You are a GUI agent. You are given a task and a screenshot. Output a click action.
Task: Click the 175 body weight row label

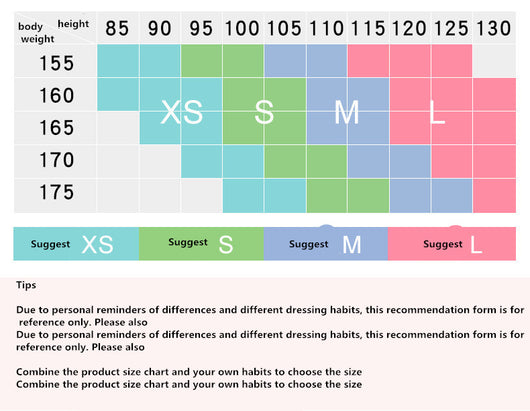[56, 192]
